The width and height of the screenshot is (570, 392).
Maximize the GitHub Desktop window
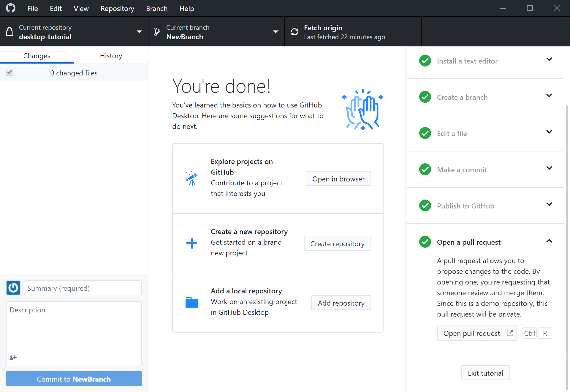pos(530,8)
